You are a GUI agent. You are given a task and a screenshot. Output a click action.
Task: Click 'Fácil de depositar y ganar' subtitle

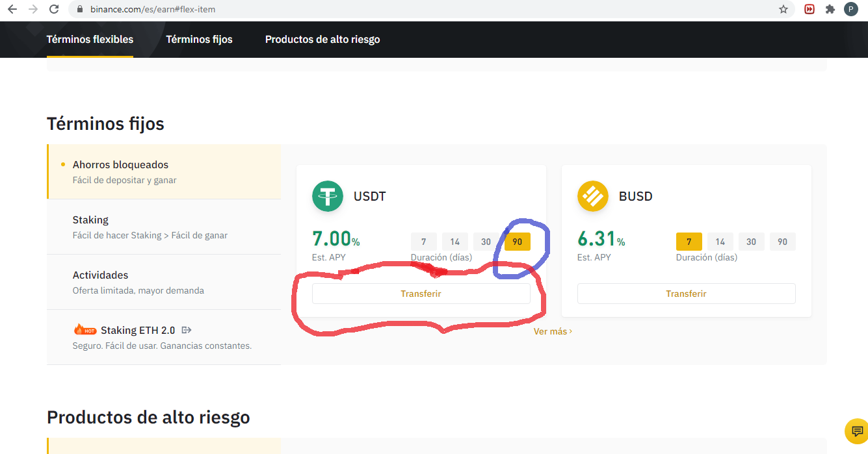tap(125, 180)
